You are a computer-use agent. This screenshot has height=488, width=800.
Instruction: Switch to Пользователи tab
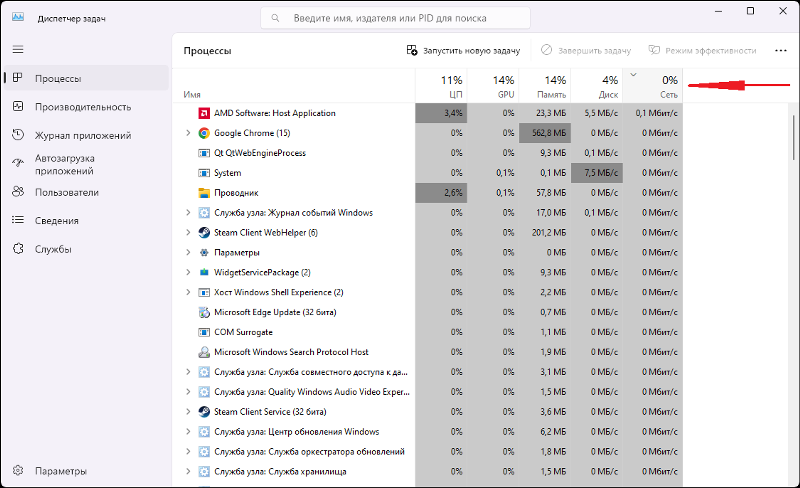86,192
